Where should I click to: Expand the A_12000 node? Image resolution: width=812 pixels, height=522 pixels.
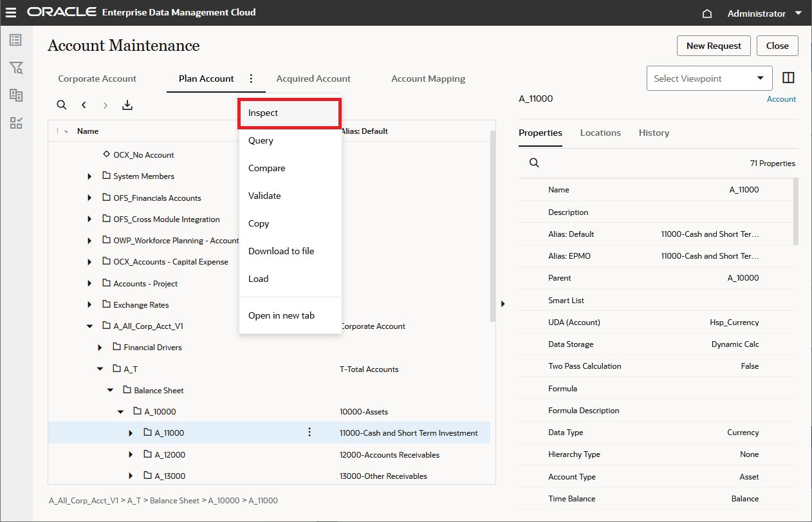[131, 455]
